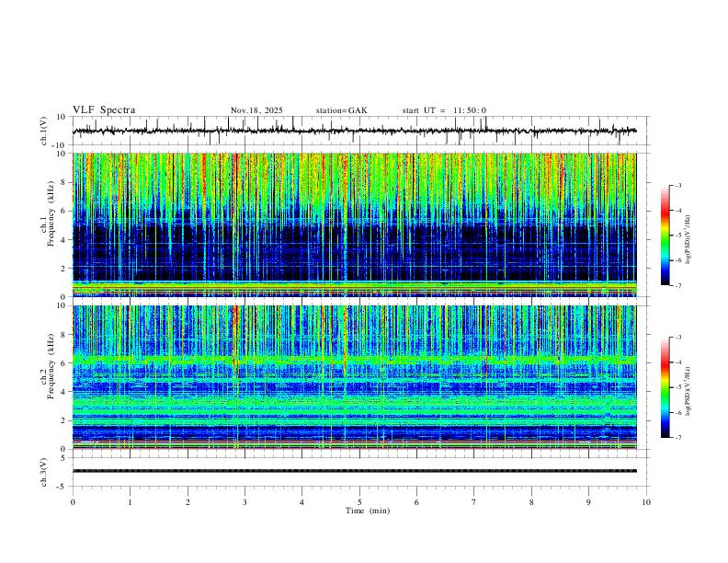Click the ch.3 flat black trace
The image size is (728, 563).
[355, 471]
